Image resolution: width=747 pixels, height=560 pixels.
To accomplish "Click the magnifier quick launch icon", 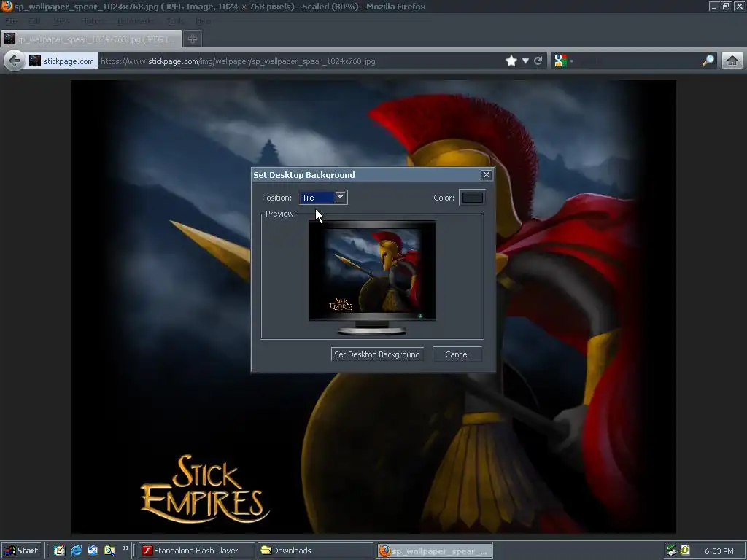I will 109,551.
